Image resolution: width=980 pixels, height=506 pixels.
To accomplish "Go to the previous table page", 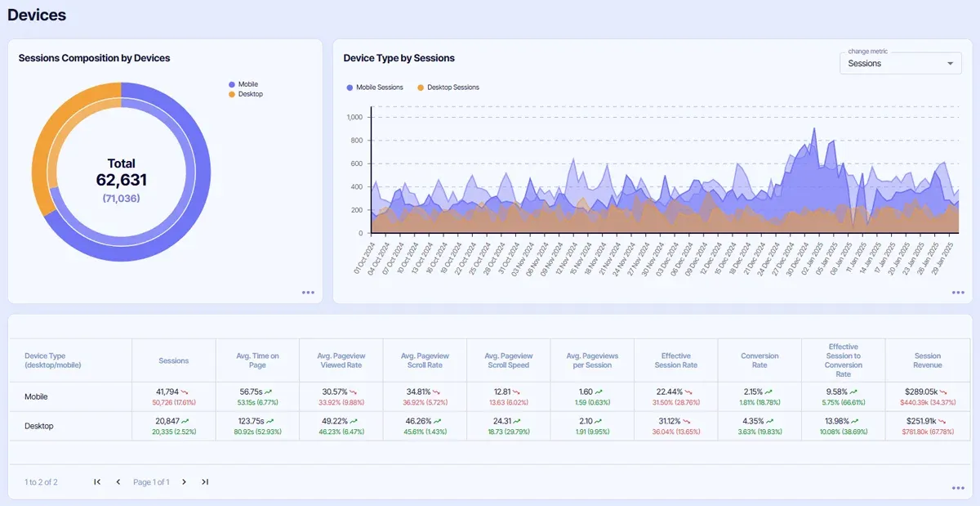I will pos(118,482).
